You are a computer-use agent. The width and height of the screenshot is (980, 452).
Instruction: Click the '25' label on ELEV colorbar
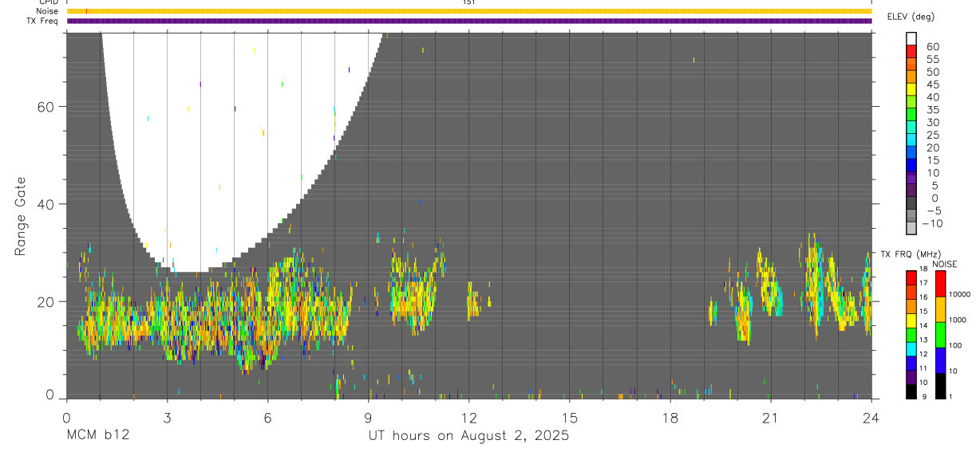tap(932, 136)
